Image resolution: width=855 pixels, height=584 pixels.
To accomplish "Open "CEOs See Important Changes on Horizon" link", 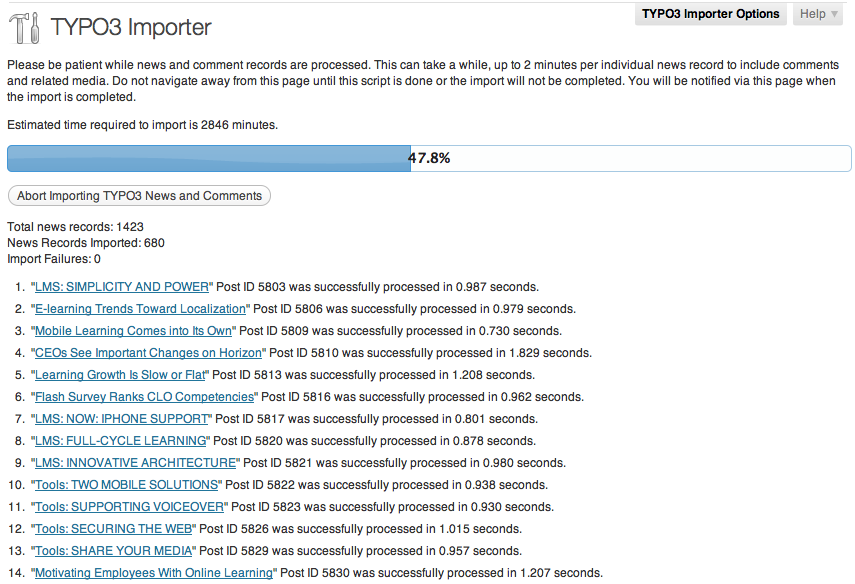I will (x=148, y=353).
